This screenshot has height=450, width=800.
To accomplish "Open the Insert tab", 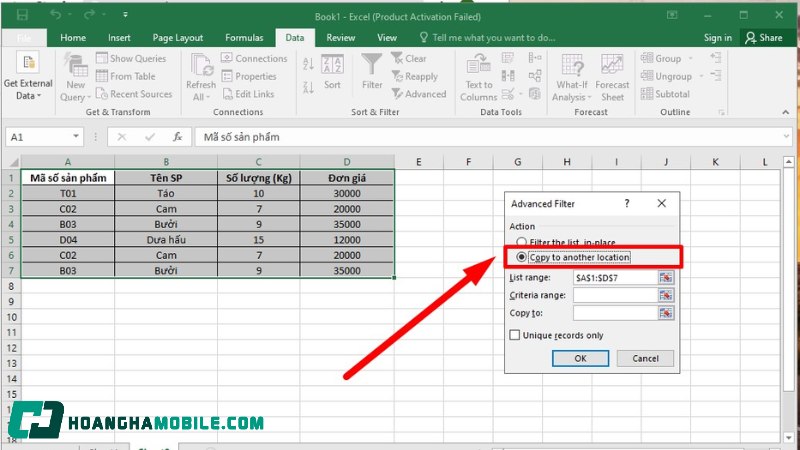I will (119, 38).
